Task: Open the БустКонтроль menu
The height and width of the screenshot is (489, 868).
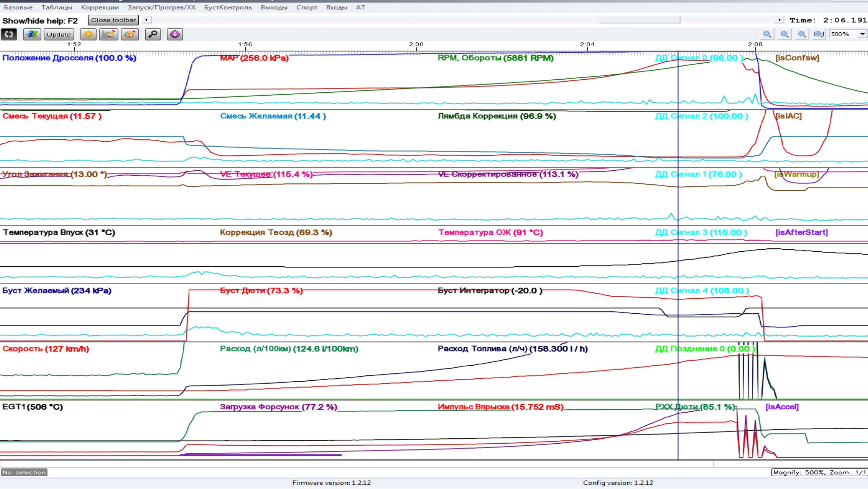Action: click(228, 7)
